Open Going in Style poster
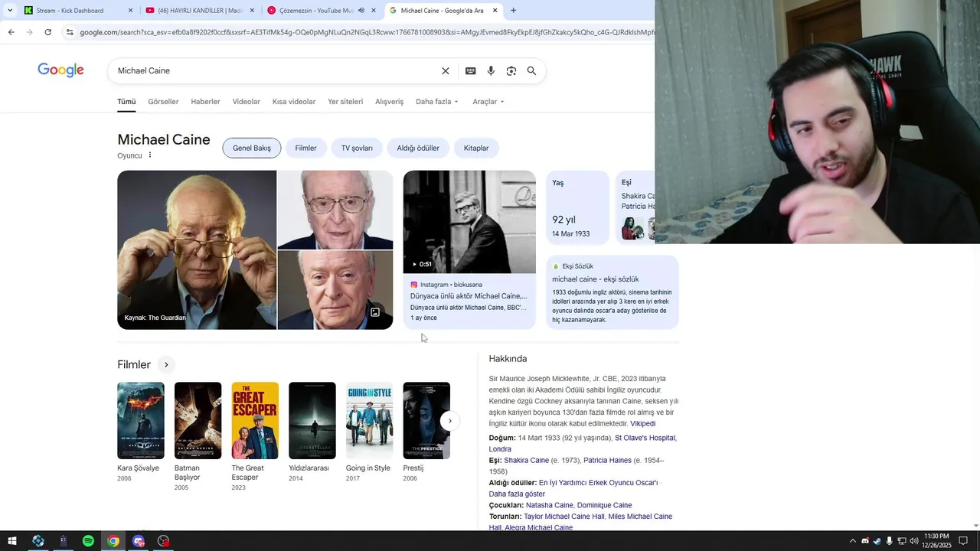 coord(369,420)
